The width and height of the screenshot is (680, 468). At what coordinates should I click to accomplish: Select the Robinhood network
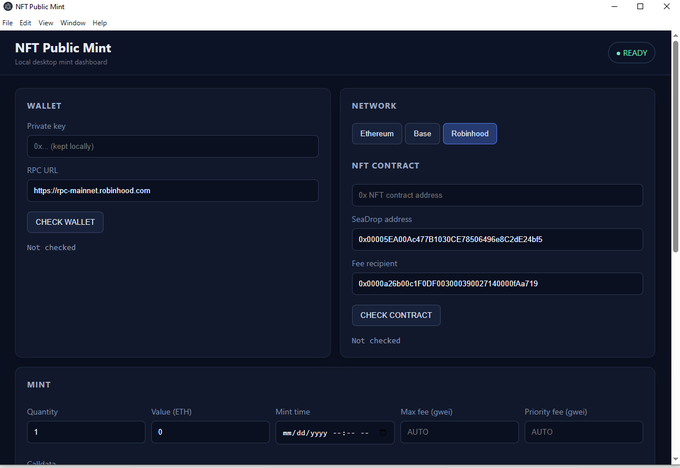click(470, 134)
